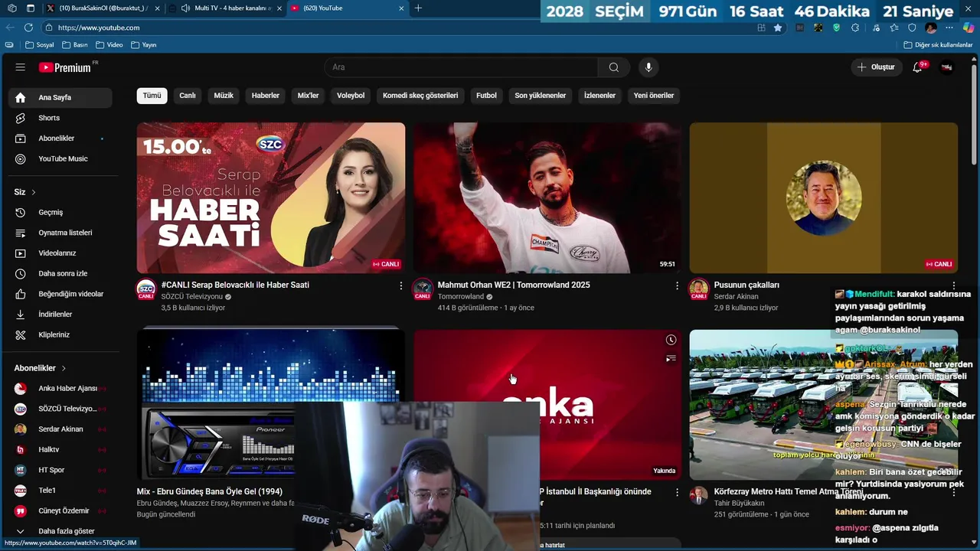Switch to the (620) YouTube tab

click(x=348, y=8)
